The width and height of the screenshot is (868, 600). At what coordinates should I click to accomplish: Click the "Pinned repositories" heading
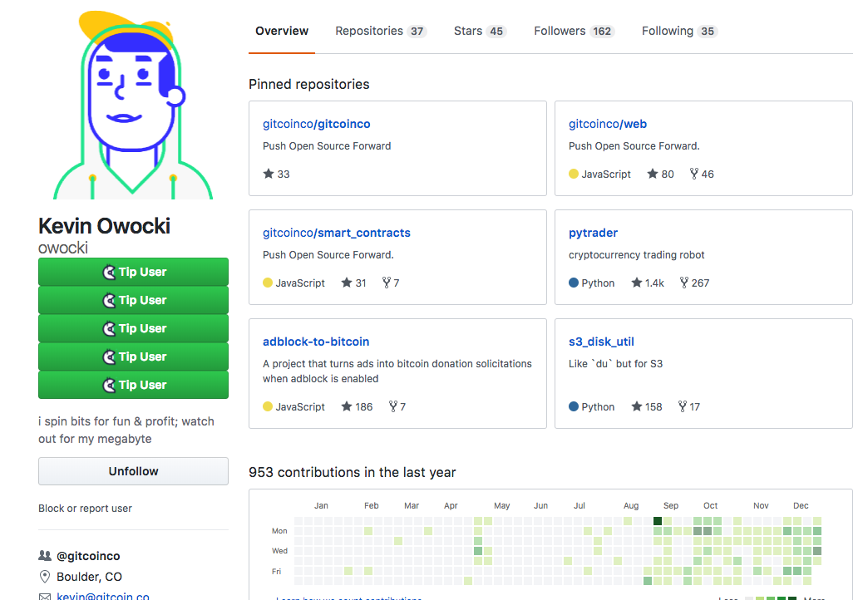[309, 84]
